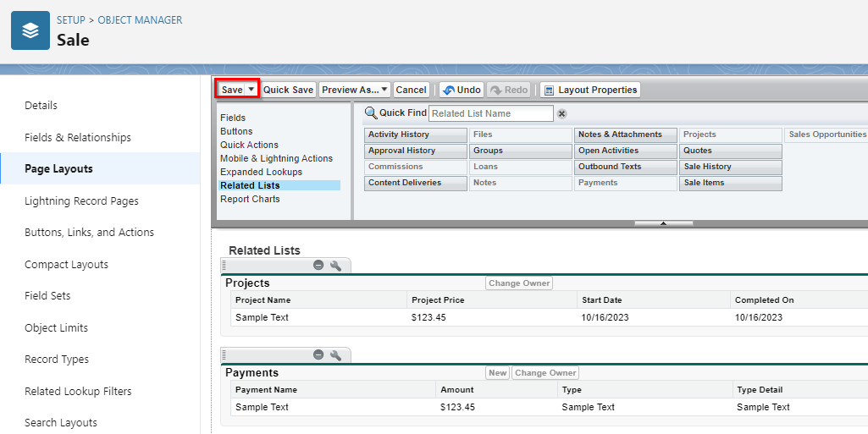Open Related Lookup Filters
Viewport: 868px width, 434px height.
[78, 392]
